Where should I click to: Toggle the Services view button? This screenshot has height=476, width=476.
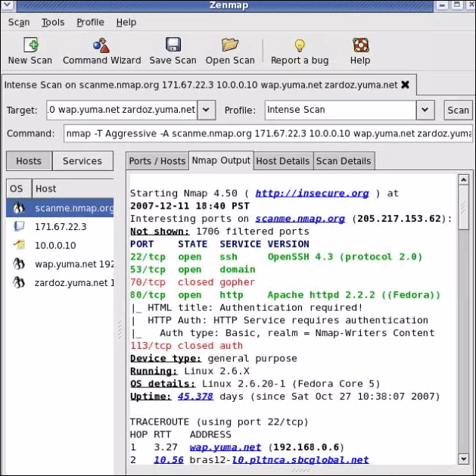[x=82, y=161]
